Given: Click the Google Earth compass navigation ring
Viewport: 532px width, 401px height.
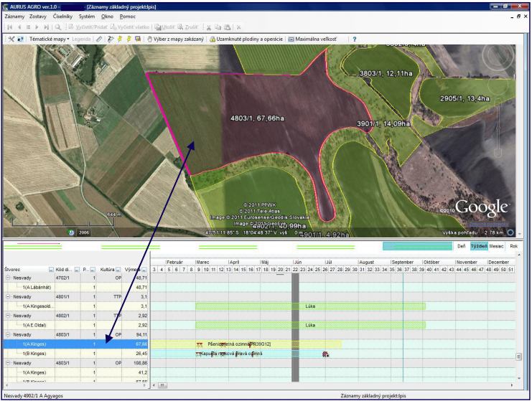Looking at the screenshot, I should (498, 56).
